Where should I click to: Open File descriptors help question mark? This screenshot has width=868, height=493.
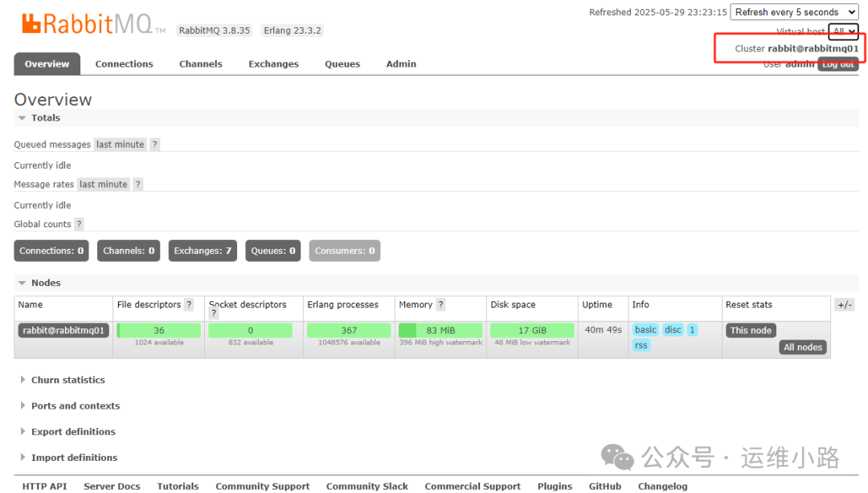point(189,304)
